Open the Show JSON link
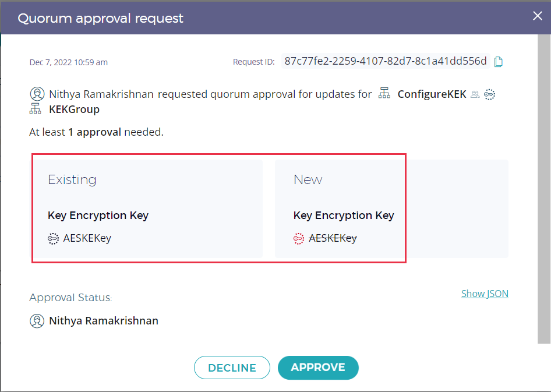Screen dimensions: 551x392 coord(485,294)
